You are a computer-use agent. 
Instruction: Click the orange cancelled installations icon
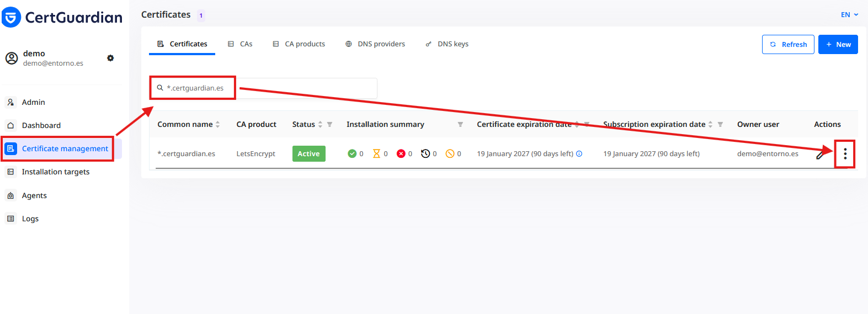coord(450,153)
